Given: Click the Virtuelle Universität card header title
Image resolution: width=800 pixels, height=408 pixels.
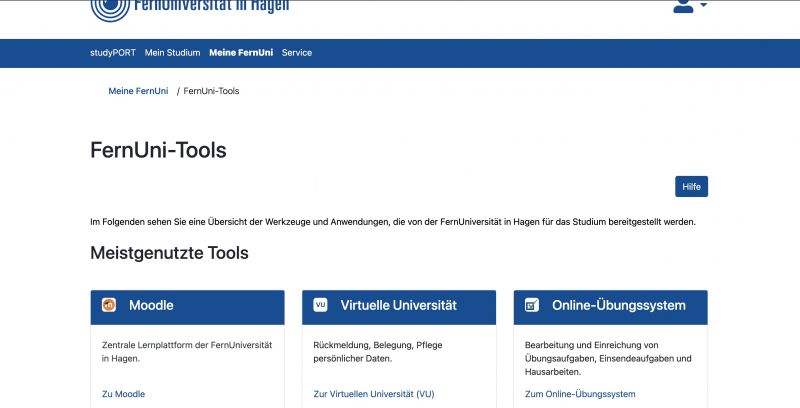Looking at the screenshot, I should pyautogui.click(x=398, y=305).
